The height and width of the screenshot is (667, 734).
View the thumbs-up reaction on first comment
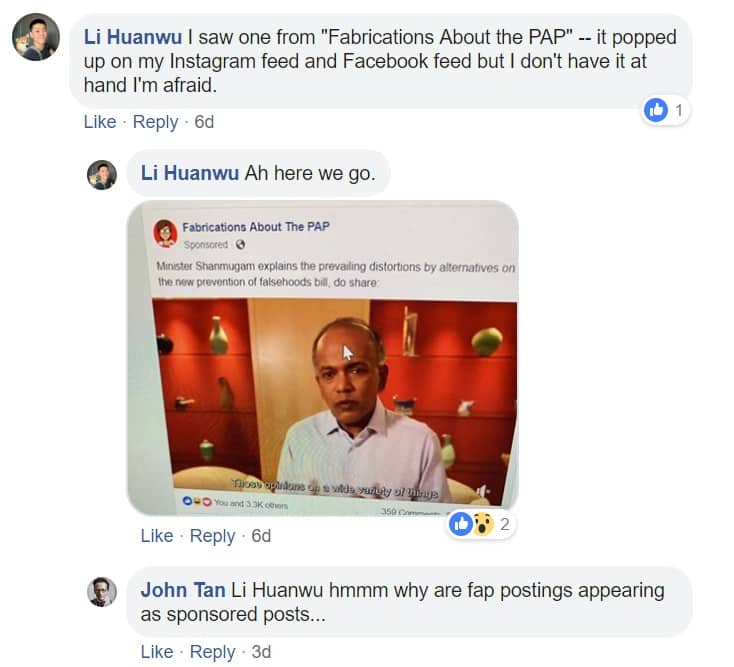(x=665, y=110)
